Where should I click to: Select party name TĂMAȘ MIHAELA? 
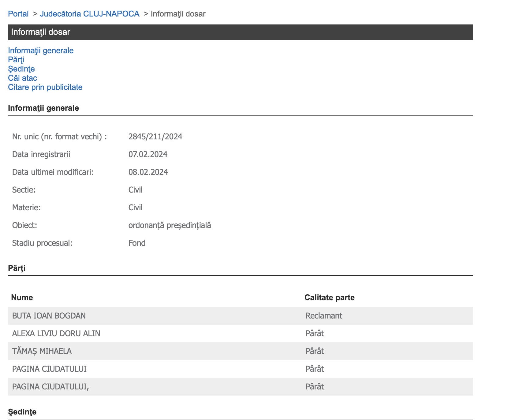(x=42, y=351)
